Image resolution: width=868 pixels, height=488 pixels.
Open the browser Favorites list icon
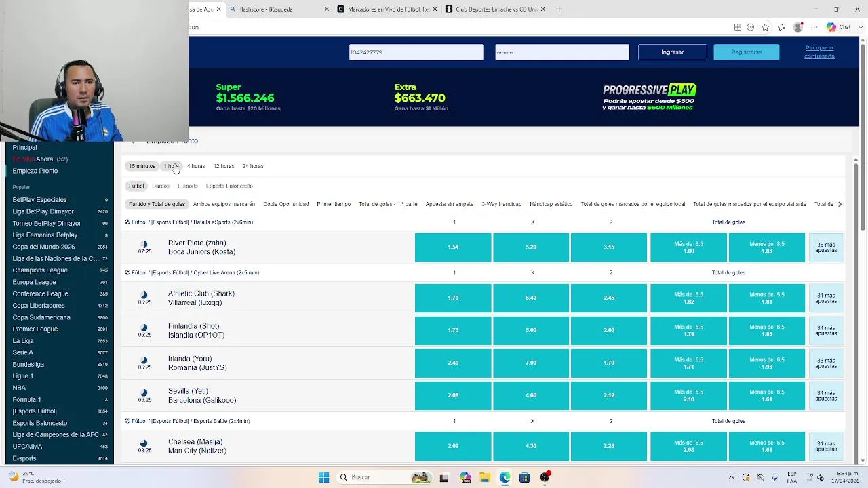point(782,27)
